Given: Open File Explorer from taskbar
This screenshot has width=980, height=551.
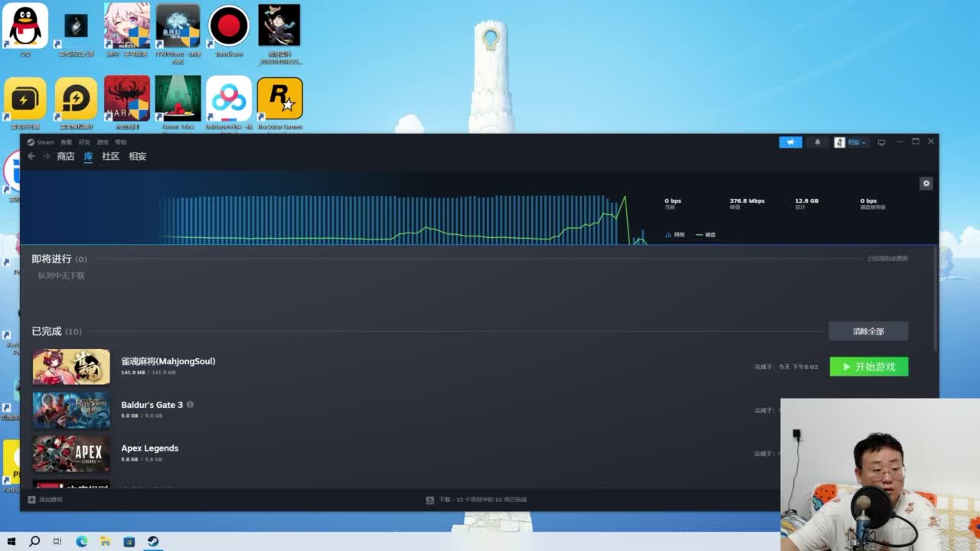Looking at the screenshot, I should [x=106, y=542].
